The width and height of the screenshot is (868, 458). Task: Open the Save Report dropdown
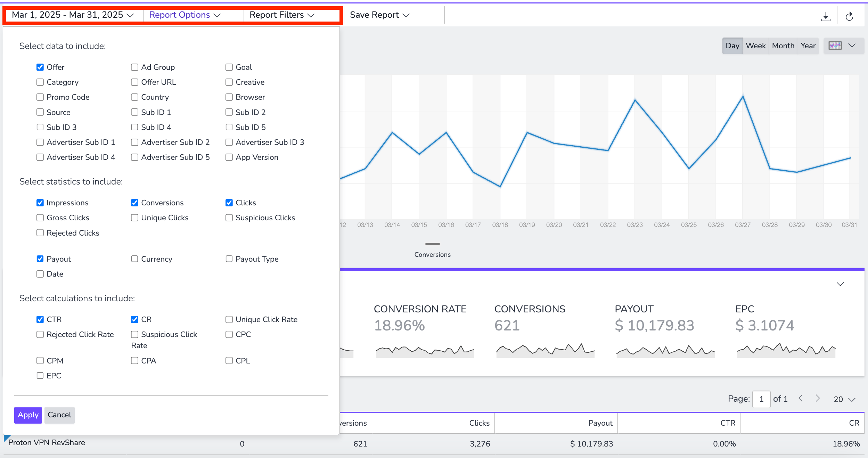pos(380,15)
